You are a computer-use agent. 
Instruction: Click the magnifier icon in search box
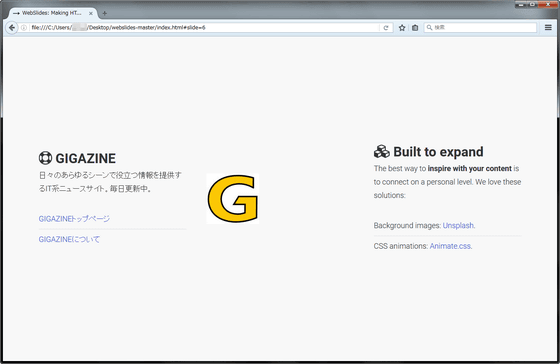pyautogui.click(x=430, y=28)
